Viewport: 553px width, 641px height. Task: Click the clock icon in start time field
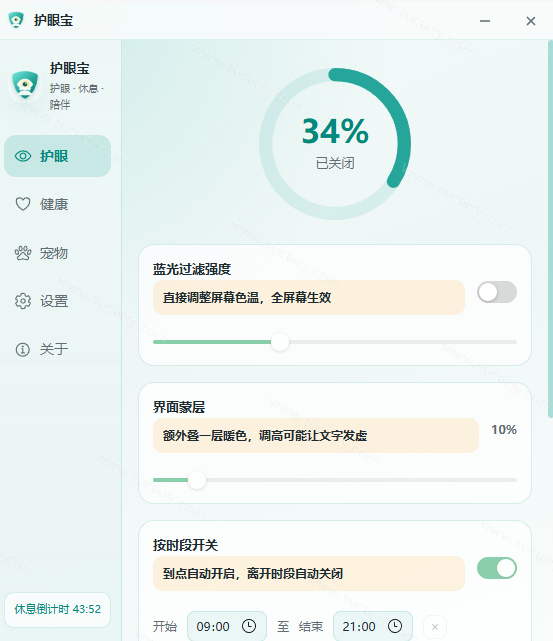pos(249,626)
